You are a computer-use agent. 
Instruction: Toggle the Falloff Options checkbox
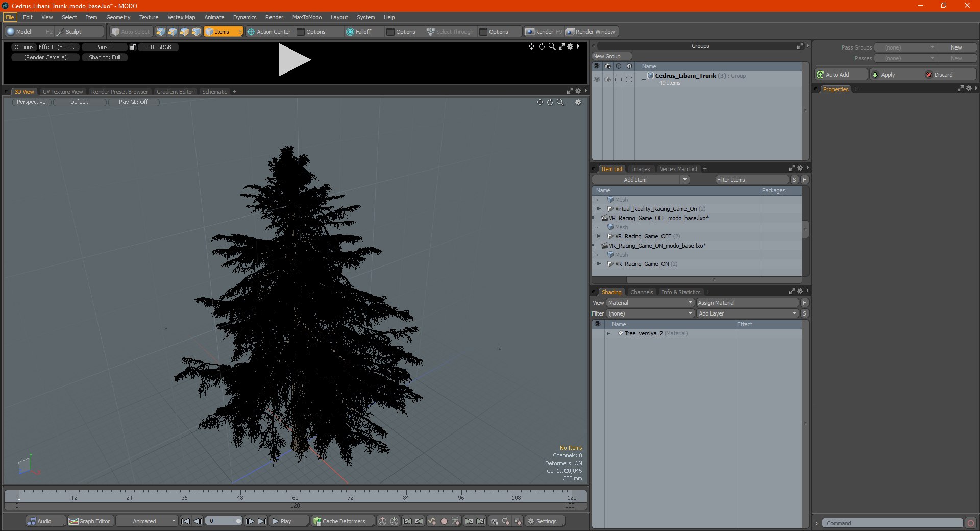390,32
